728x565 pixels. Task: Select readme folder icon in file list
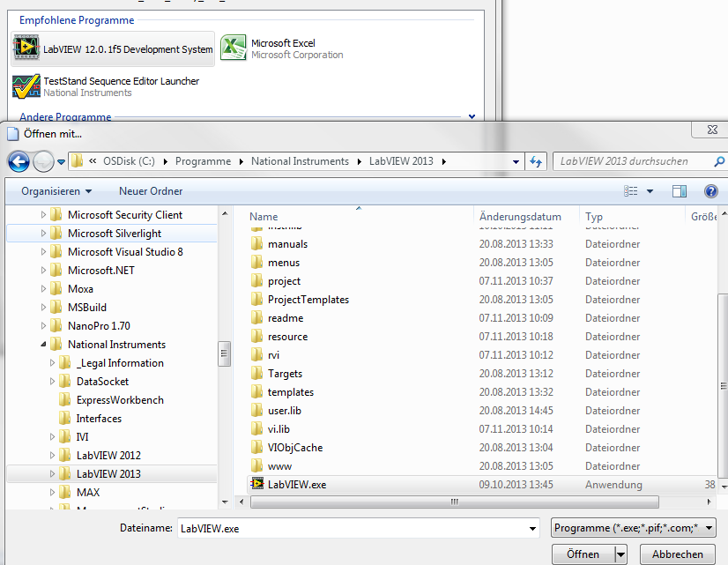(x=256, y=318)
